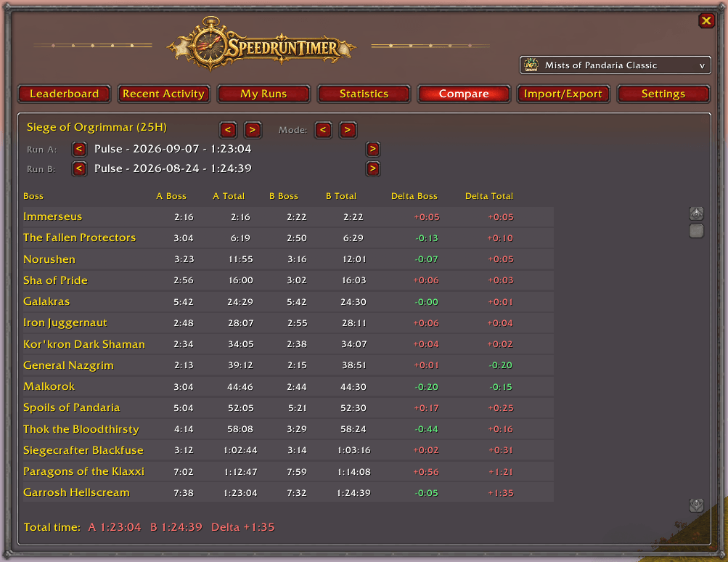Viewport: 728px width, 562px height.
Task: Go to next raid instance arrow
Action: [x=252, y=130]
